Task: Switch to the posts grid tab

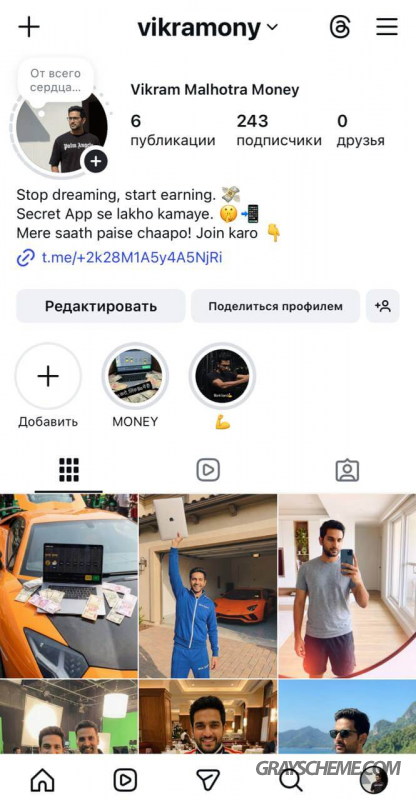Action: pos(69,470)
